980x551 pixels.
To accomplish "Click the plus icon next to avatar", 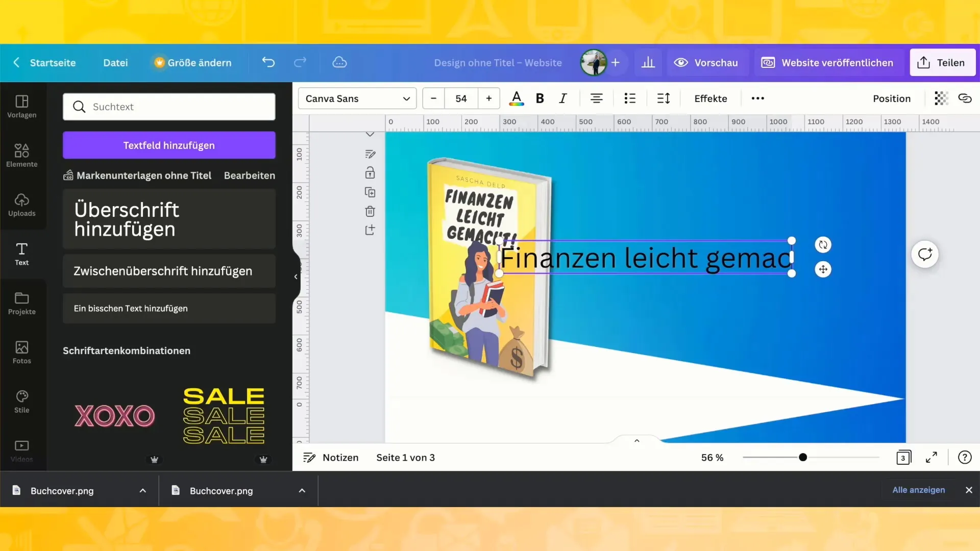I will 616,62.
